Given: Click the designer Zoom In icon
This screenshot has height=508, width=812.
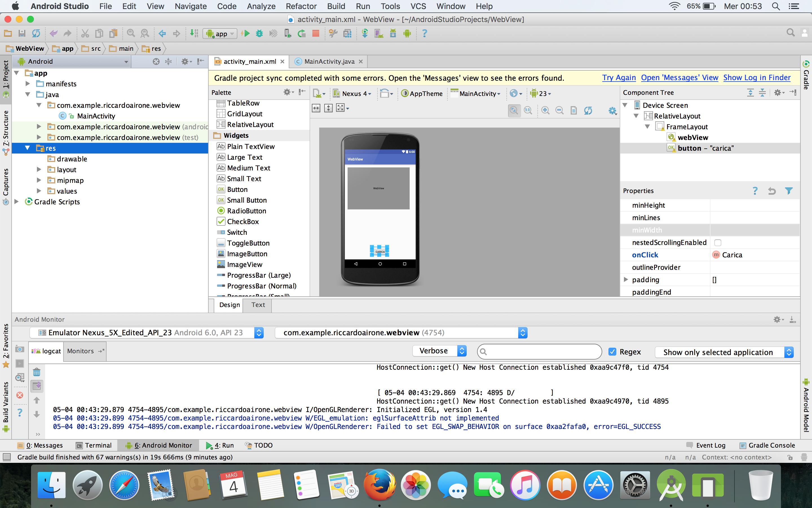Looking at the screenshot, I should 545,110.
